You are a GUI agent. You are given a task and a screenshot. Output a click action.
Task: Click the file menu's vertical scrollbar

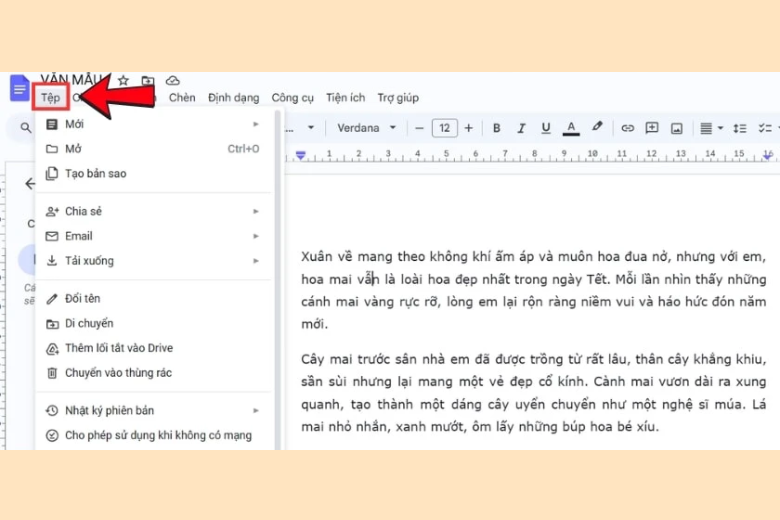coord(278,280)
